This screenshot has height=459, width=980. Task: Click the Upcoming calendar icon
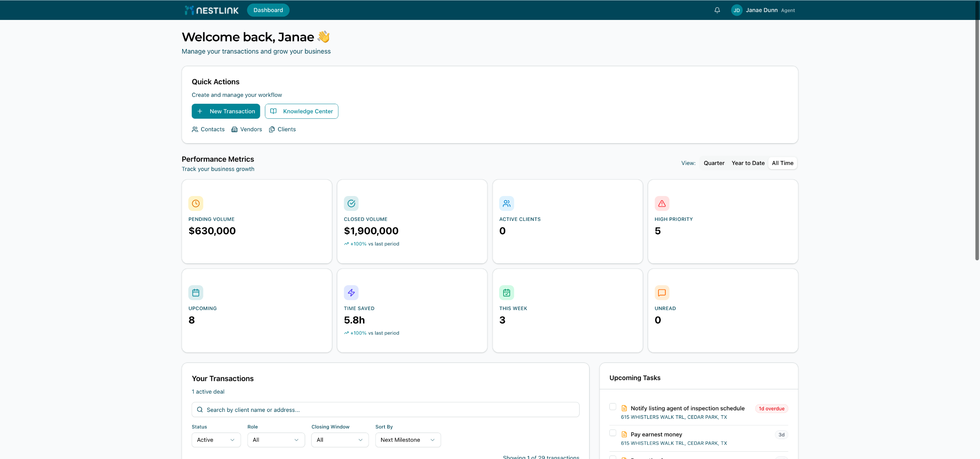coord(196,293)
